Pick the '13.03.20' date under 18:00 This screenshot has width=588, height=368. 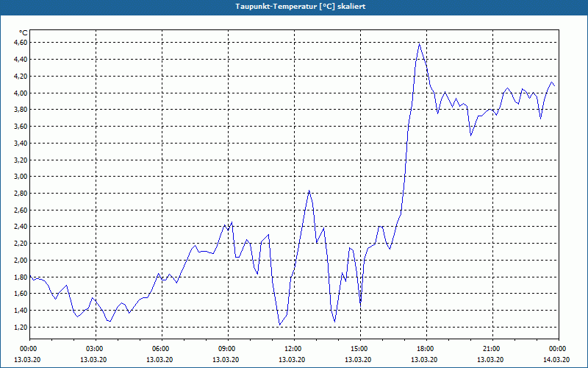(x=424, y=360)
